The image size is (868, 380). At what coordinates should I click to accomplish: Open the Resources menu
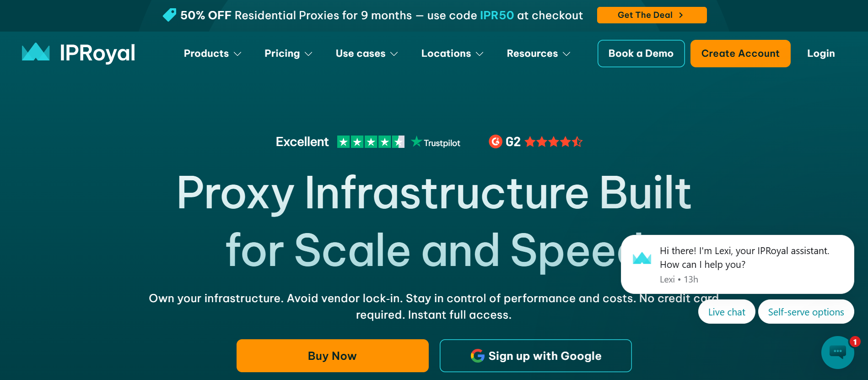tap(538, 54)
